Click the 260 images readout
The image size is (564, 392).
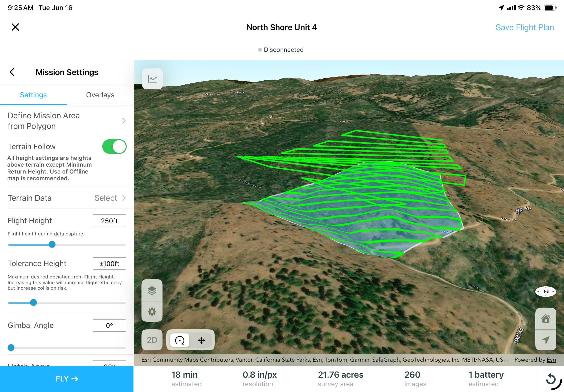tap(415, 379)
